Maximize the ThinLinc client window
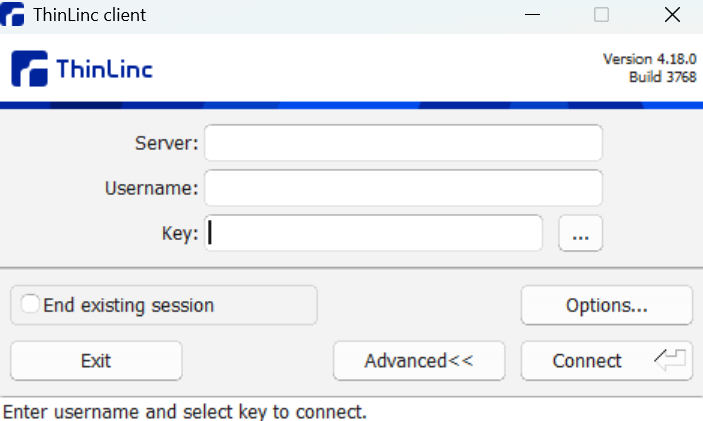This screenshot has height=421, width=703. [x=601, y=15]
